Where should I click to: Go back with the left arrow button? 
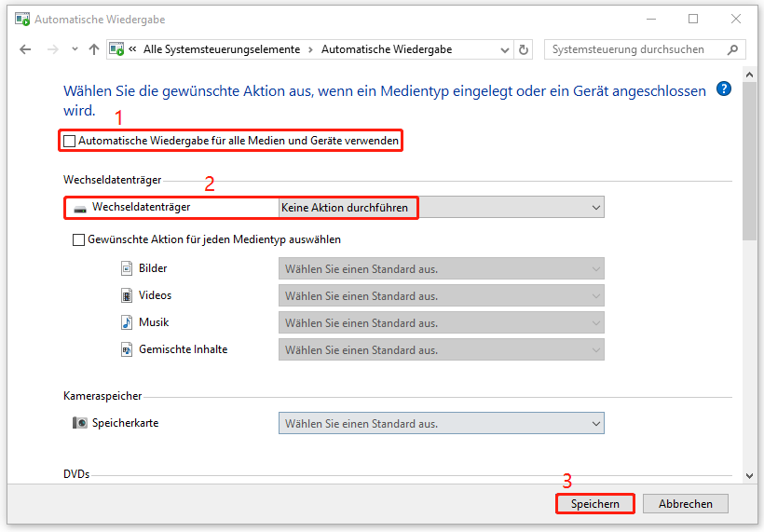coord(25,49)
